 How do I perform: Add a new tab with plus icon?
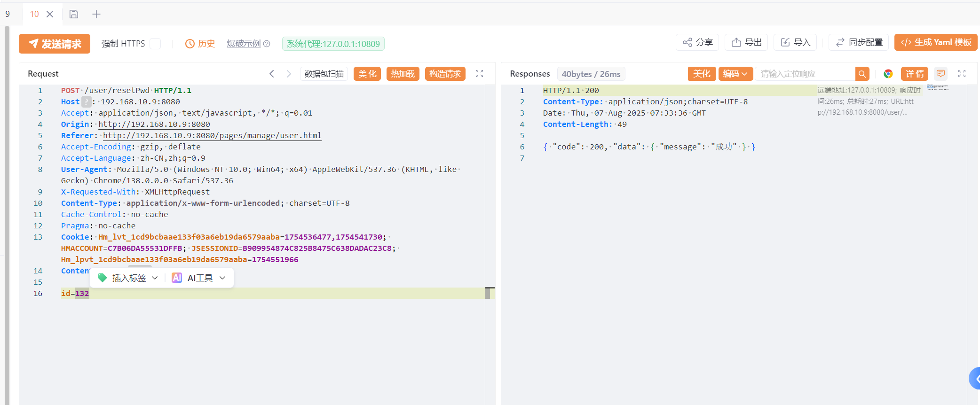point(96,14)
